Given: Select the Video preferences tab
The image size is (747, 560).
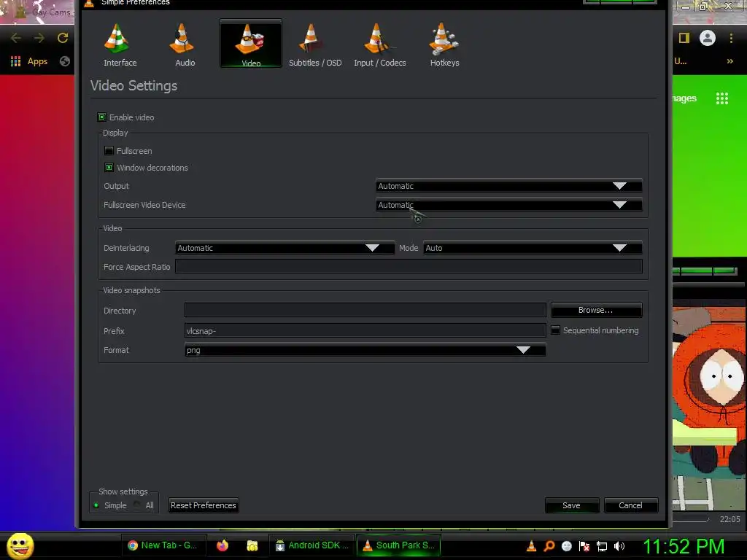Looking at the screenshot, I should click(x=251, y=44).
